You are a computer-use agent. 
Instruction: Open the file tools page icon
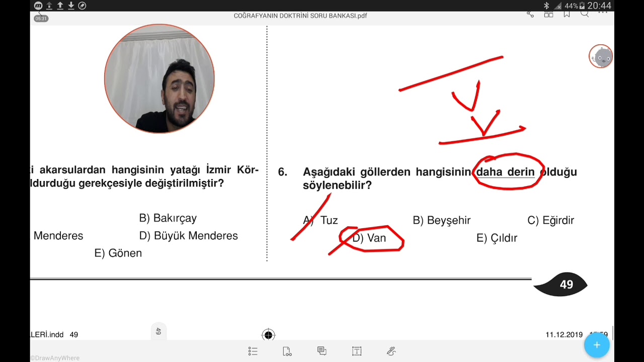tap(287, 351)
